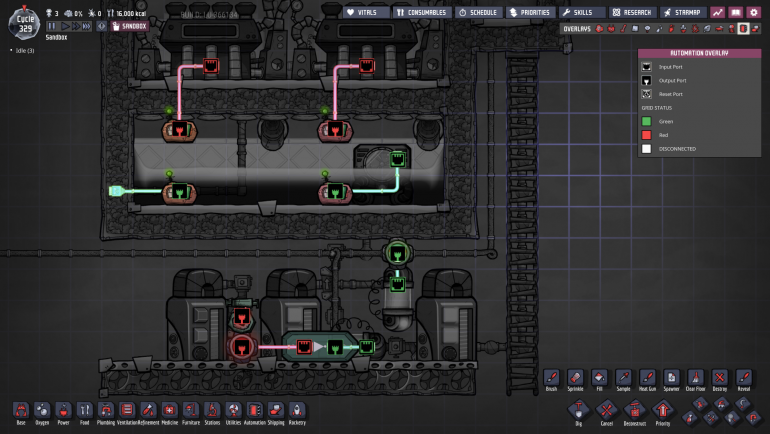This screenshot has width=770, height=434.
Task: Toggle the Light overlay
Action: (x=647, y=28)
